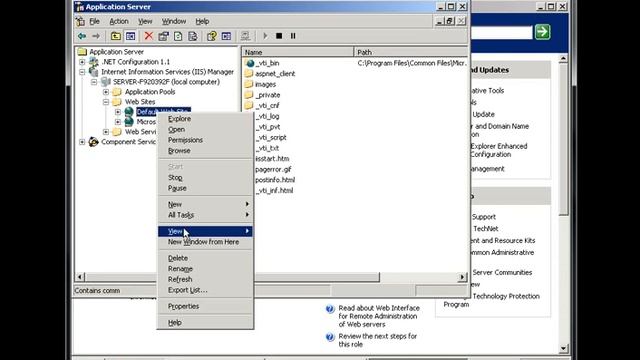640x360 pixels.
Task: Select iisstart.htm in the file list
Action: 272,159
